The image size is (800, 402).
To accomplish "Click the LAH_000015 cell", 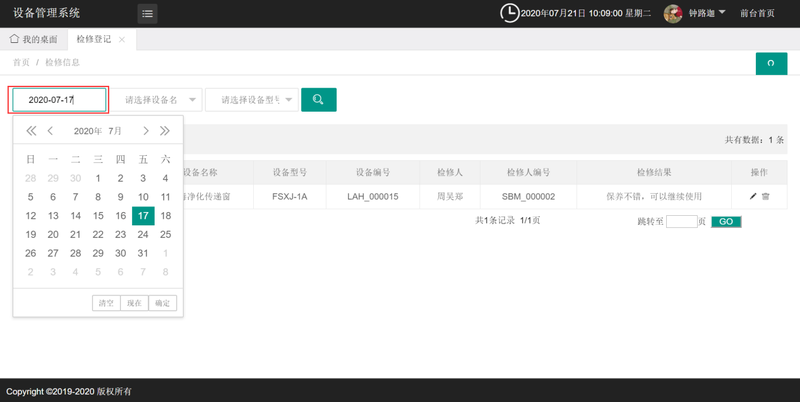I will (372, 196).
